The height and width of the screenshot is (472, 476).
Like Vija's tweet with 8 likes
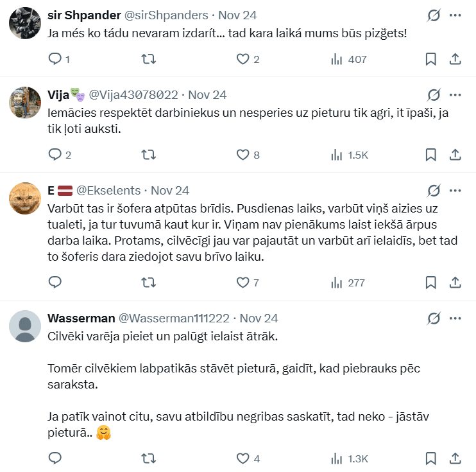click(242, 155)
